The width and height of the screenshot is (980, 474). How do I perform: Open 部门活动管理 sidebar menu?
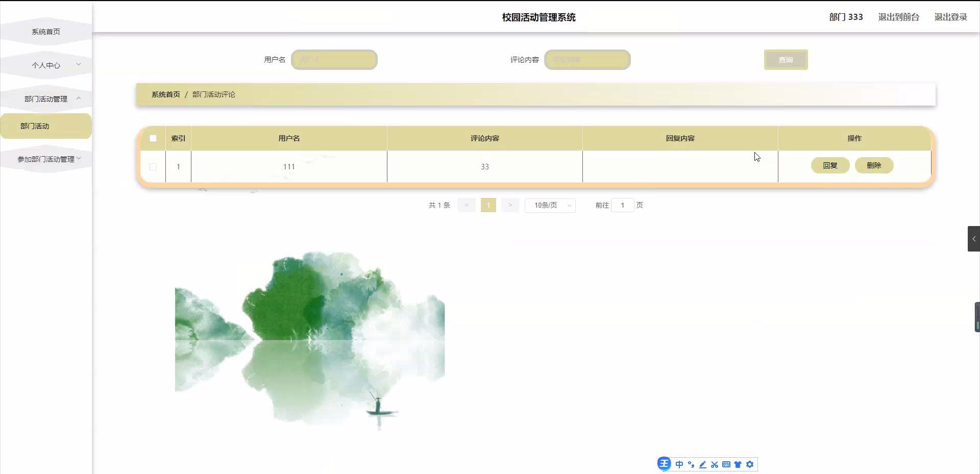click(46, 99)
